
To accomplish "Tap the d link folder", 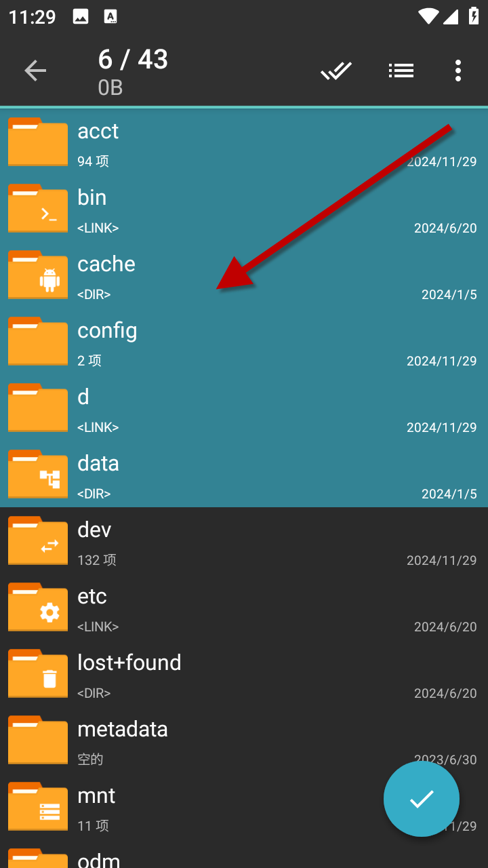I will (x=244, y=408).
